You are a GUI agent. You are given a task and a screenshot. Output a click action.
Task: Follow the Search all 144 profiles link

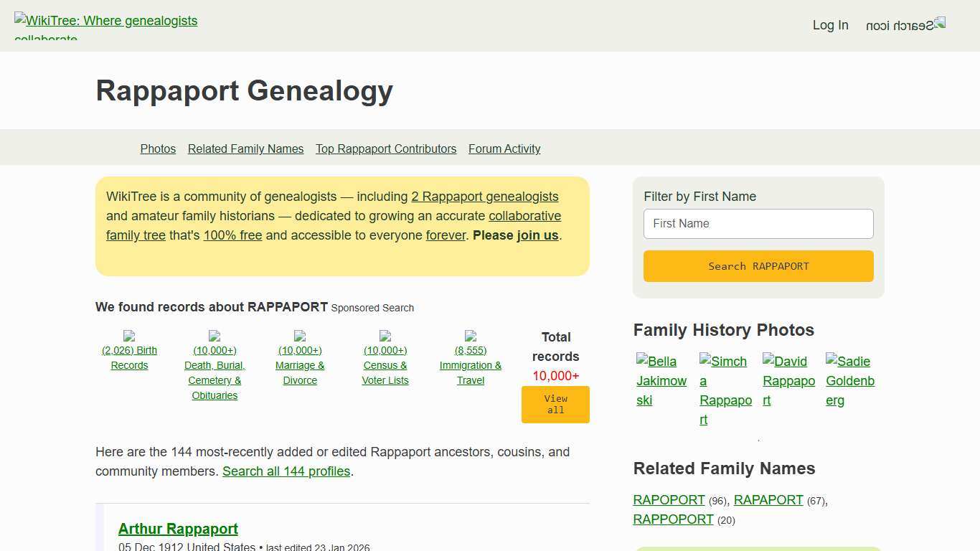pyautogui.click(x=286, y=471)
